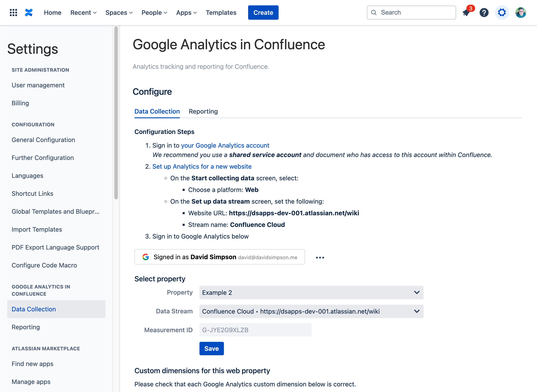Screen dimensions: 537x392
Task: Expand the Recent menu
Action: [x=83, y=13]
